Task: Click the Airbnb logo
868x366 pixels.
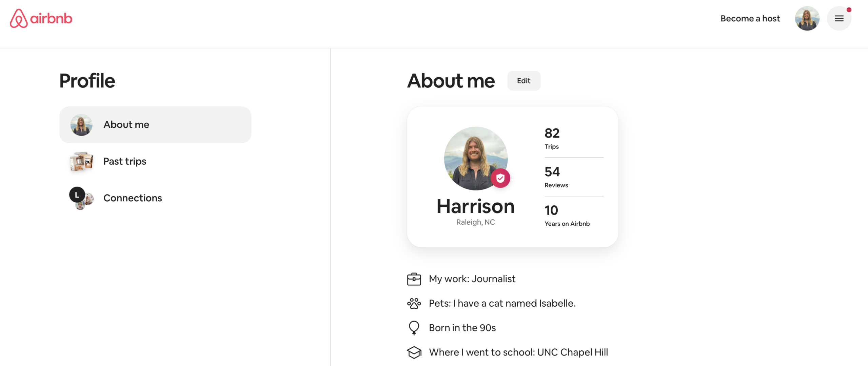Action: tap(41, 18)
